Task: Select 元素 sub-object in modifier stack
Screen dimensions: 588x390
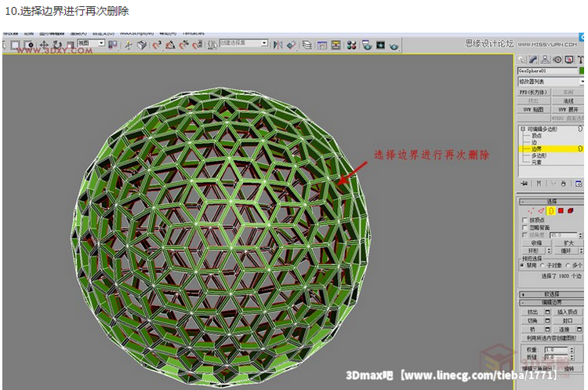Action: (x=536, y=162)
